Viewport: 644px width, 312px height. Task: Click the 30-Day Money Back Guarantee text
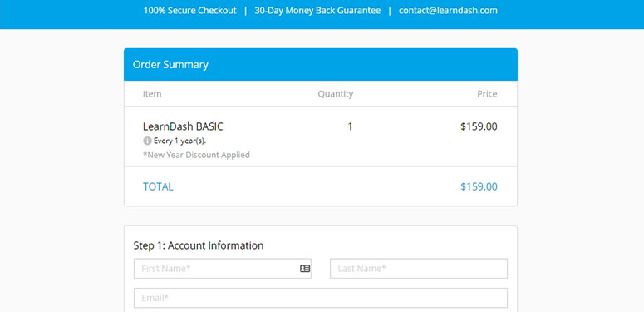[317, 11]
